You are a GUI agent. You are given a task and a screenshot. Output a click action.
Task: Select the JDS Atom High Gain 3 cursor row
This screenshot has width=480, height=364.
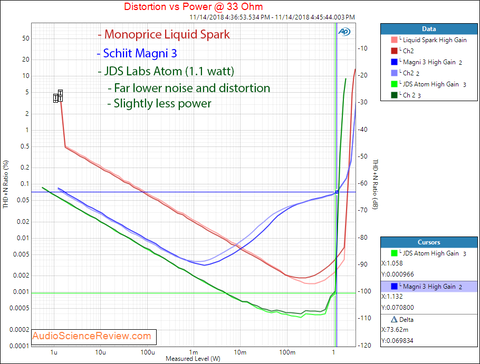[429, 253]
